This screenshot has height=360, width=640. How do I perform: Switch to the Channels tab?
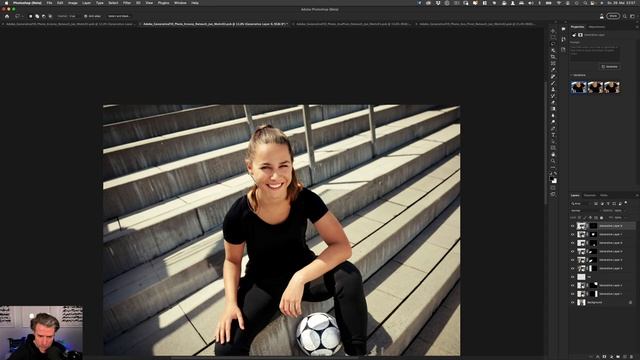(x=589, y=196)
